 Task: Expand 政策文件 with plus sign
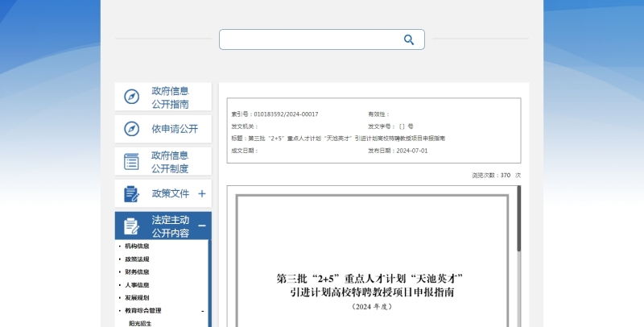coord(202,193)
